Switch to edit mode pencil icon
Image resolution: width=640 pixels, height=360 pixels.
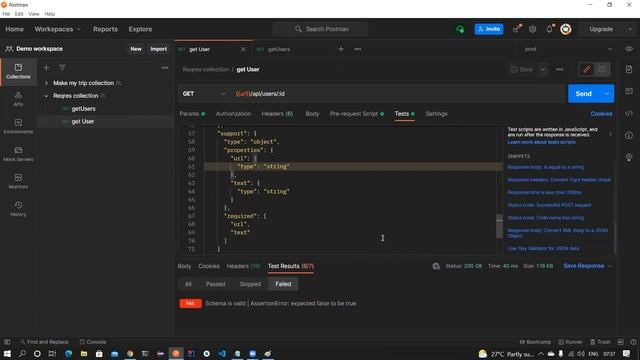pos(587,69)
